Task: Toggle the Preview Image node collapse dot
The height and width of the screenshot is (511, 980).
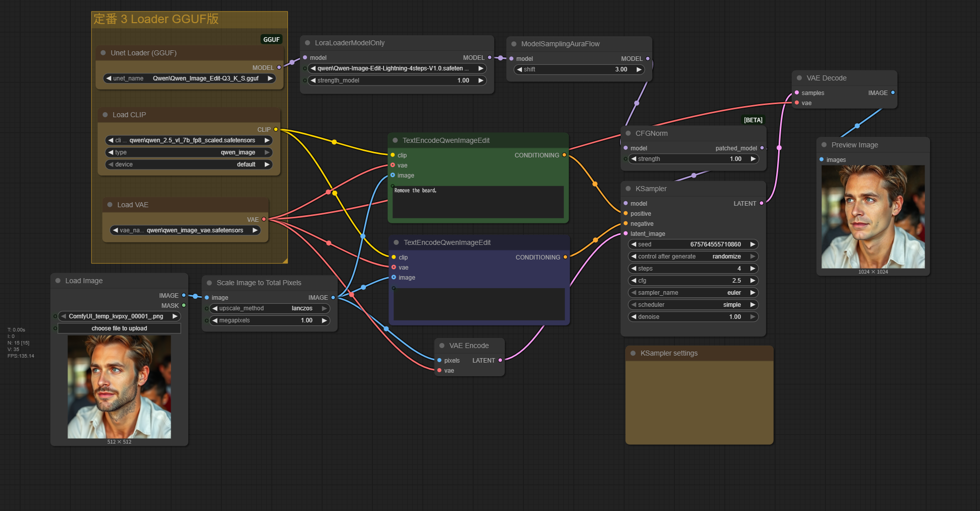Action: click(824, 145)
